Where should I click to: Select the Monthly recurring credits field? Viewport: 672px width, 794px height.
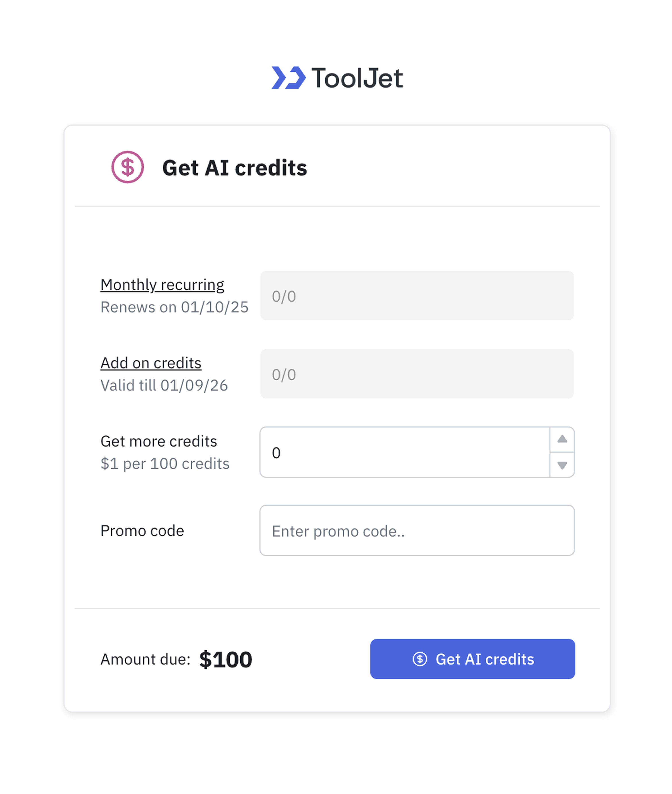click(417, 296)
